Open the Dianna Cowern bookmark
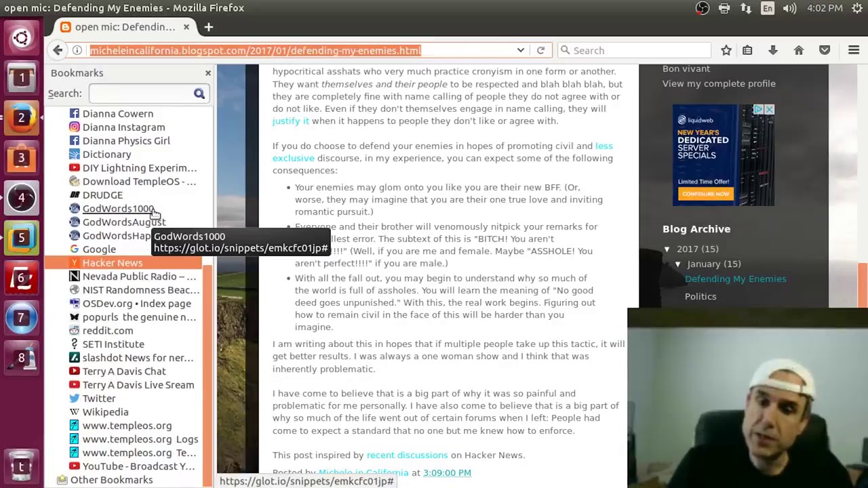The height and width of the screenshot is (488, 868). 118,113
